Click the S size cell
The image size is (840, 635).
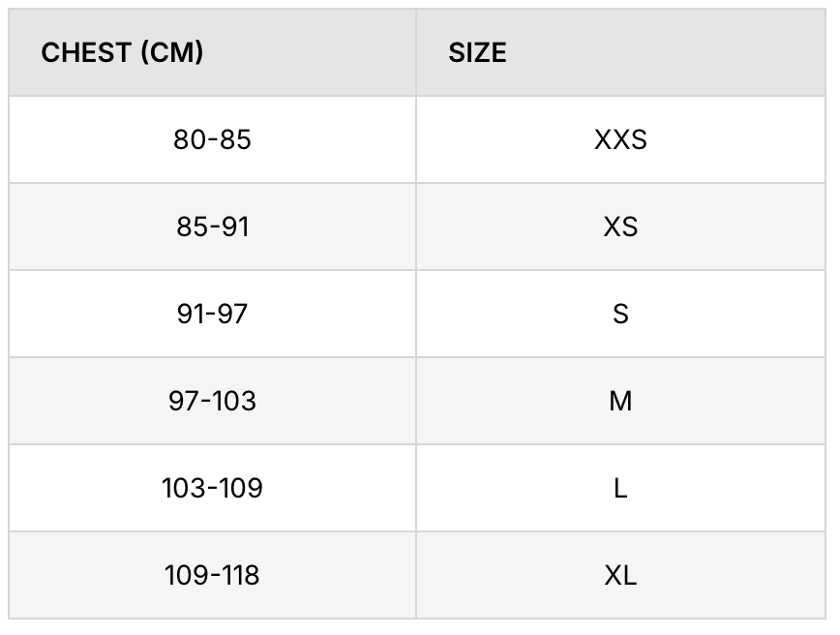[x=620, y=315]
